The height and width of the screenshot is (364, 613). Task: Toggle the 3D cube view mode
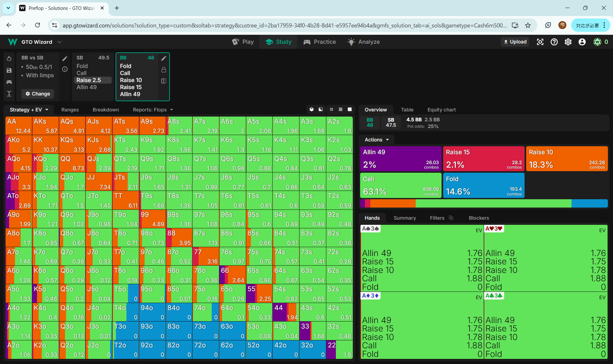pyautogui.click(x=312, y=110)
